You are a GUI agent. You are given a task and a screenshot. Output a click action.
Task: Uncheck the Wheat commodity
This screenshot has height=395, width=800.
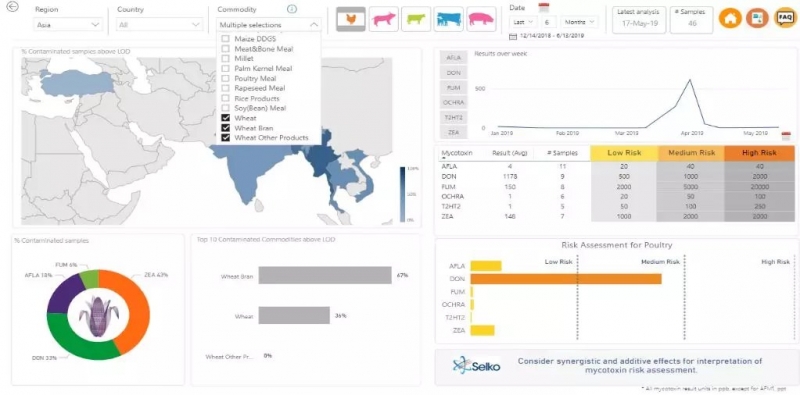point(225,118)
